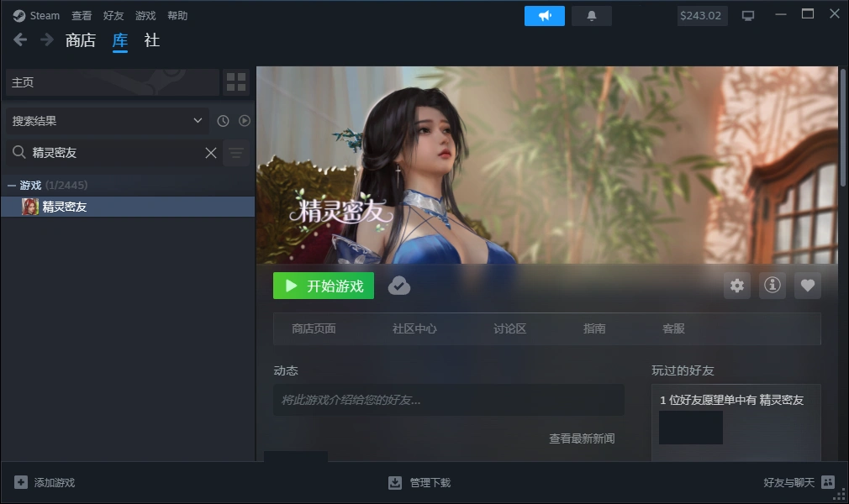Navigate forward with the right arrow
Screen dimensions: 849x504
(47, 39)
